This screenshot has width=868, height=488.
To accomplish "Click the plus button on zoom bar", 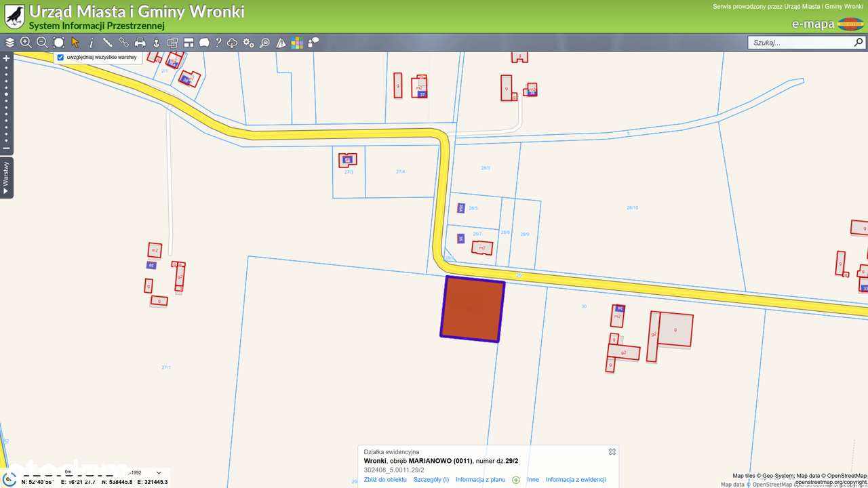I will 7,58.
